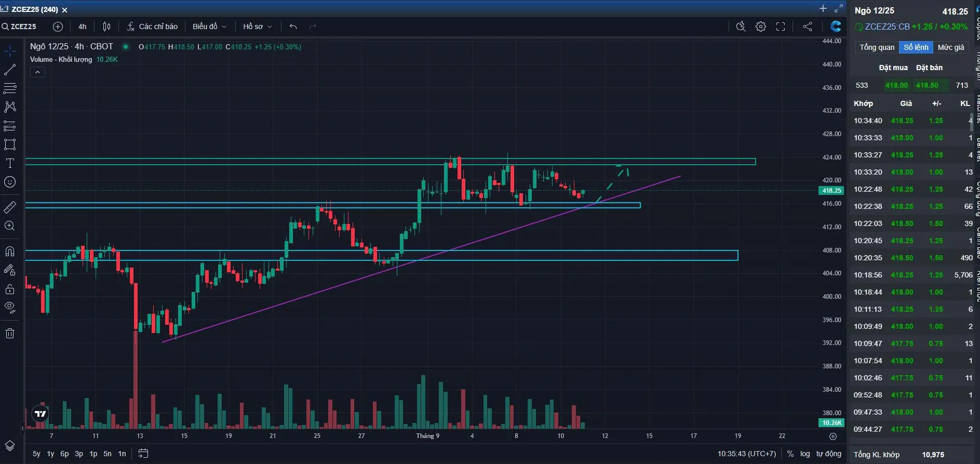Viewport: 980px width, 464px height.
Task: Open chart settings gear icon
Action: [x=761, y=26]
